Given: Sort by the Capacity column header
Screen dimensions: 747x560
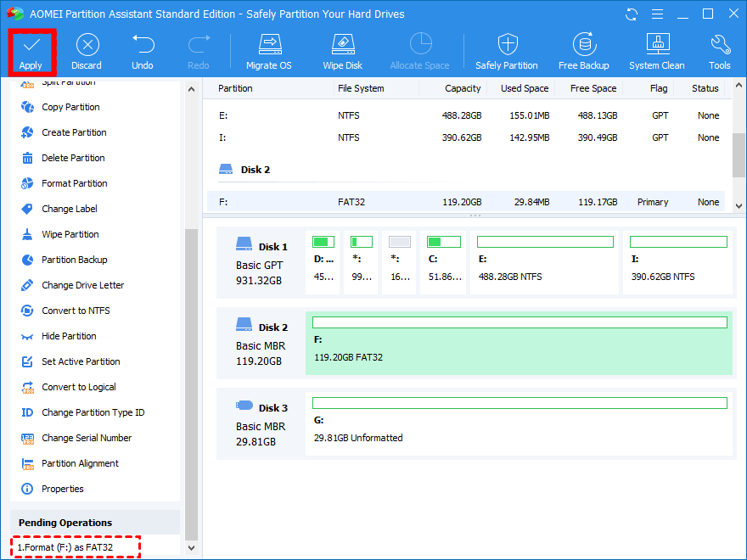Looking at the screenshot, I should coord(463,88).
